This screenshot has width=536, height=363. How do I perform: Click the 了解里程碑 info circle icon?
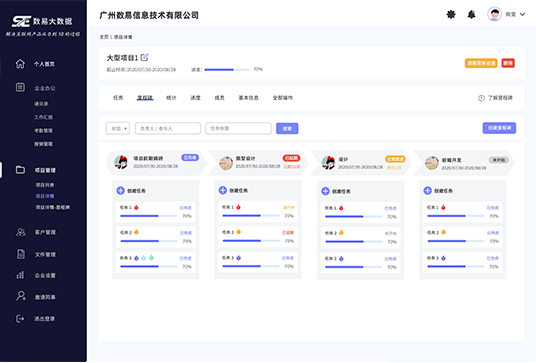(x=481, y=98)
